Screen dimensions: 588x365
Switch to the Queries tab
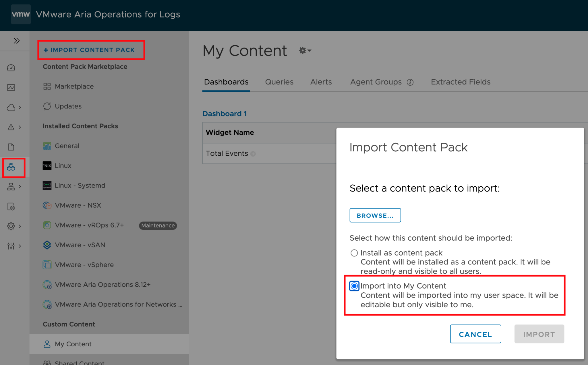click(x=279, y=82)
